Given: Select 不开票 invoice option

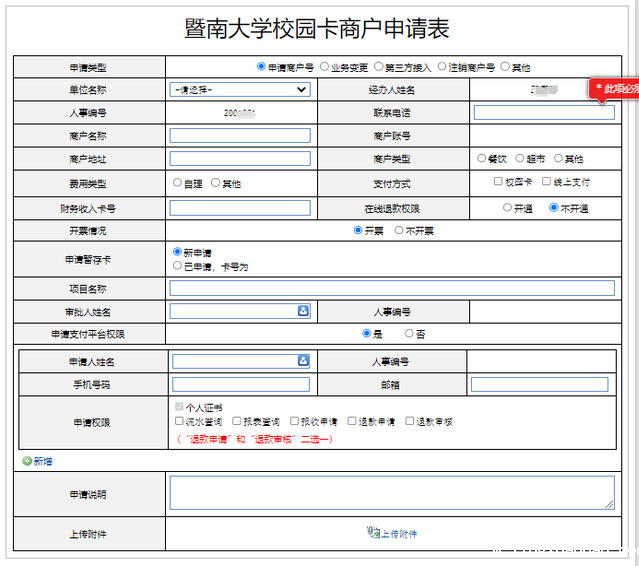Looking at the screenshot, I should 399,230.
